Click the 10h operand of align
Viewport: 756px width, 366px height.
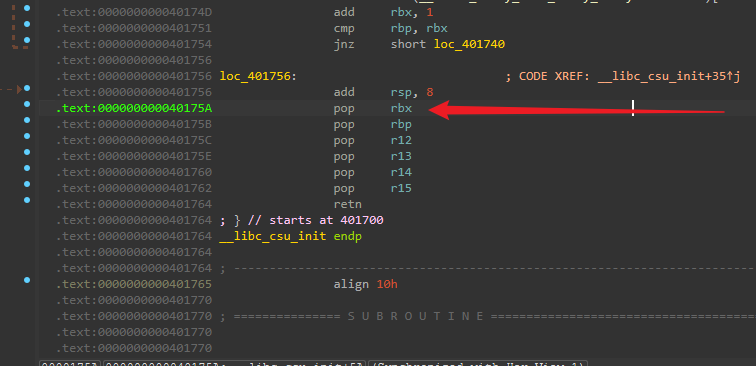(x=387, y=285)
